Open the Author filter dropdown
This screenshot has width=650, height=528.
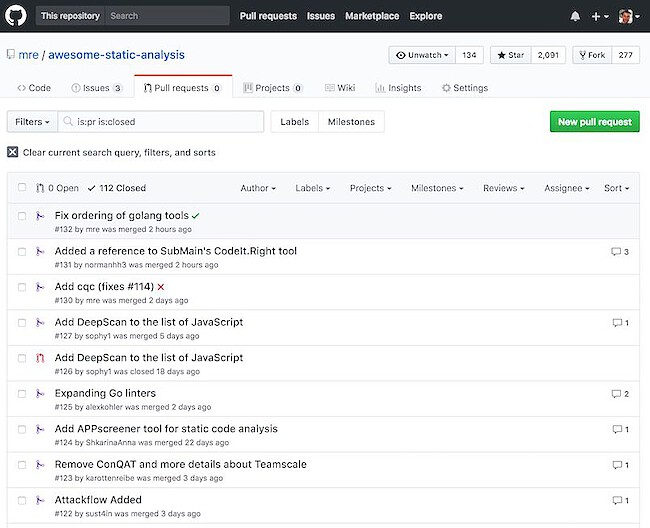coord(258,188)
